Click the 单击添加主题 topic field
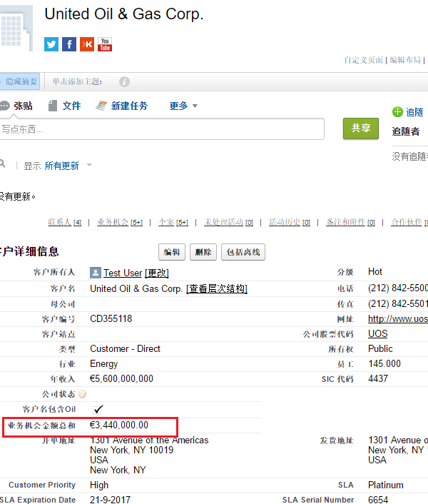The height and width of the screenshot is (504, 428). tap(78, 81)
